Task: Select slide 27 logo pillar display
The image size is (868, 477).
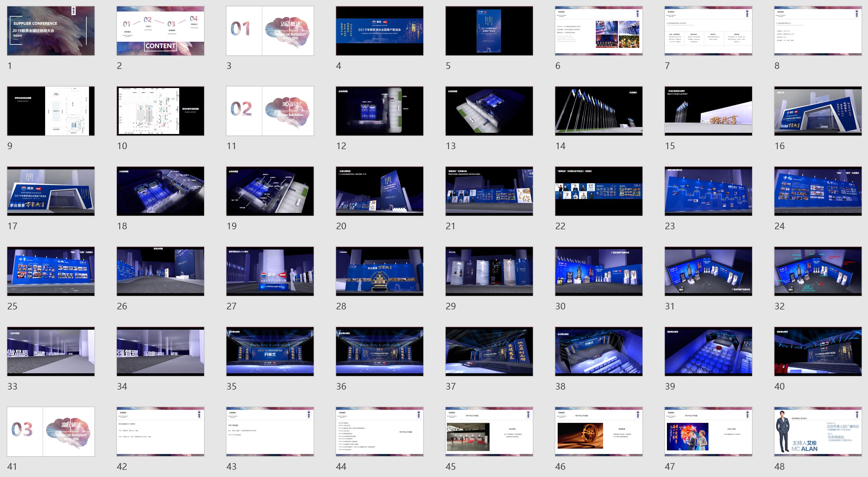Action: pos(270,271)
